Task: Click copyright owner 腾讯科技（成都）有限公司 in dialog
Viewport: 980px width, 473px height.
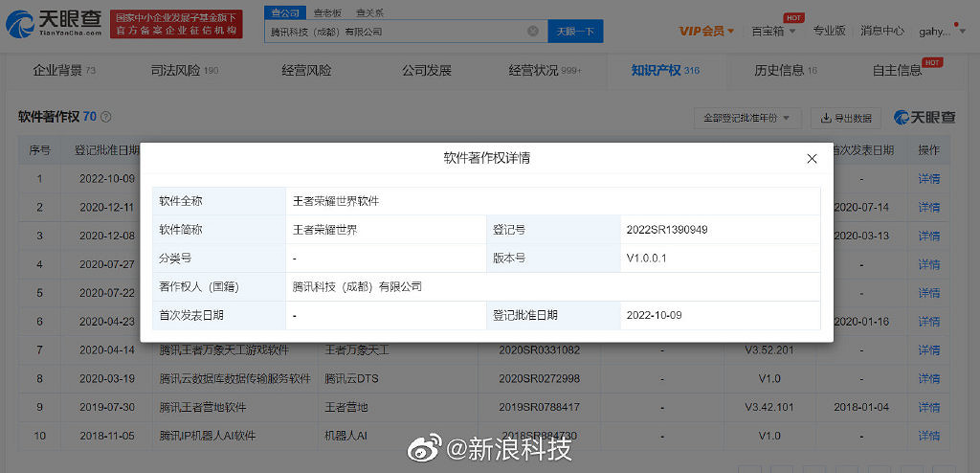Action: pyautogui.click(x=358, y=287)
